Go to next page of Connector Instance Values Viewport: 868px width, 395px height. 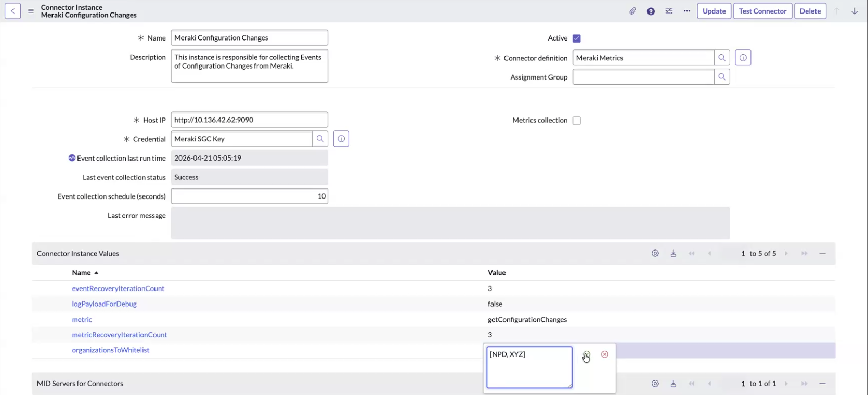(786, 254)
